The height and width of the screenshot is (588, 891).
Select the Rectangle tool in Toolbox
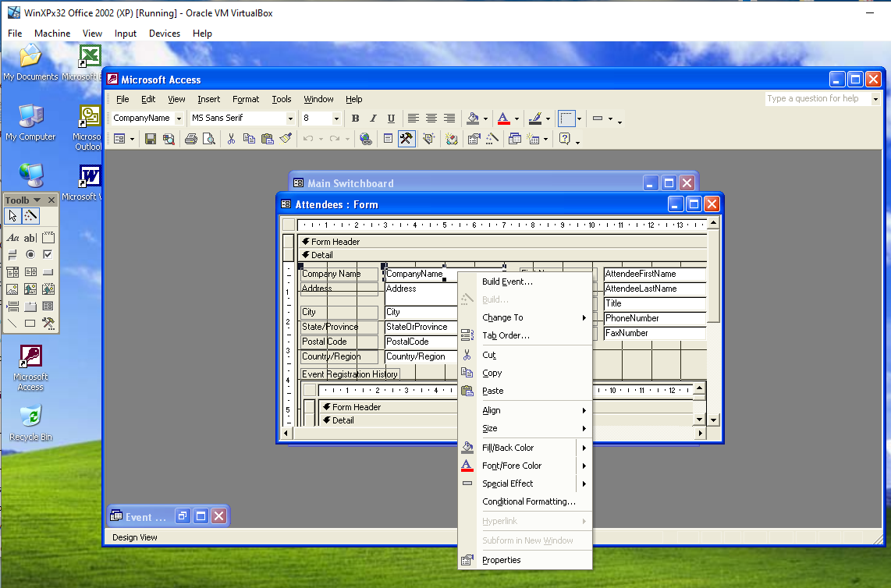(30, 324)
